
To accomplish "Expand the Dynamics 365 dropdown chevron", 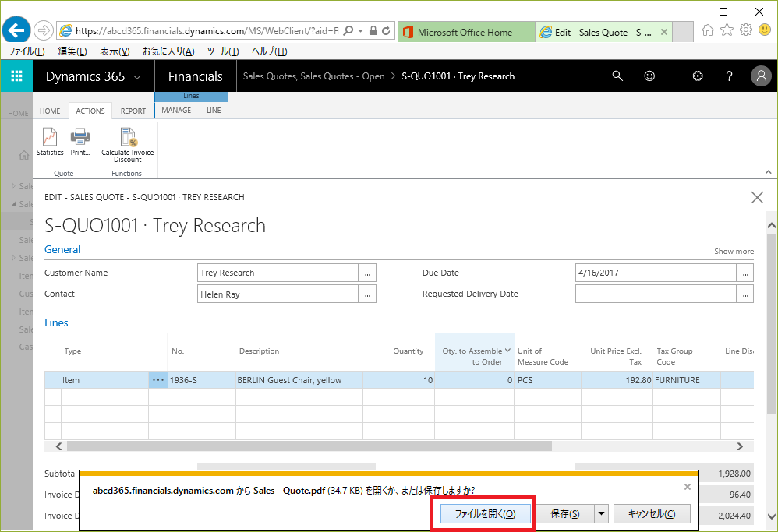I will tap(137, 77).
